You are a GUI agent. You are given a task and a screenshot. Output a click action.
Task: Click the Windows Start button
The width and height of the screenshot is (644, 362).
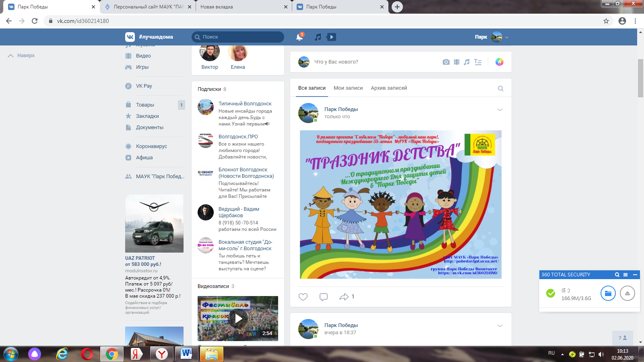10,354
